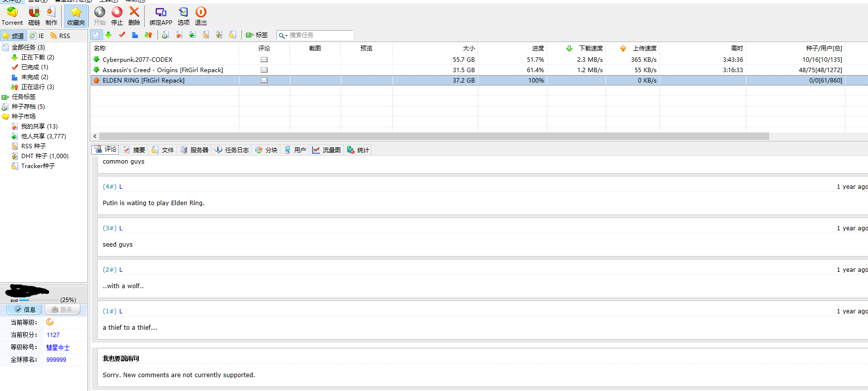Switch to the RSS sidebar tab

click(x=60, y=36)
